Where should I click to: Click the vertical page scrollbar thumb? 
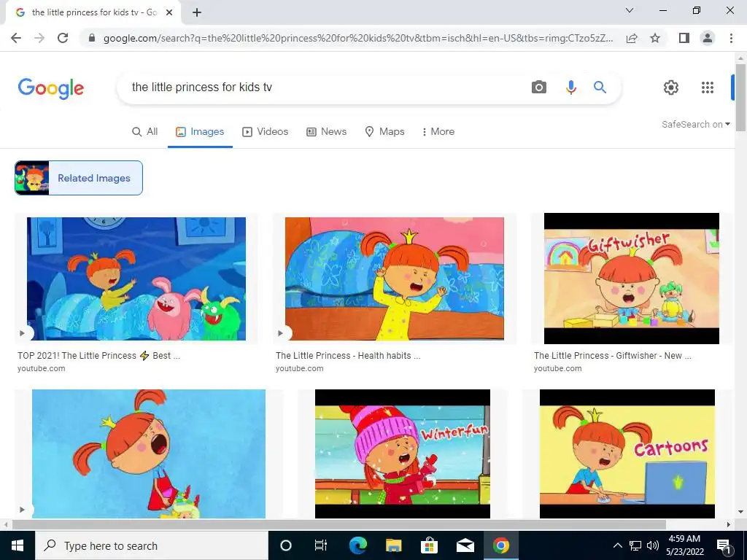click(741, 98)
